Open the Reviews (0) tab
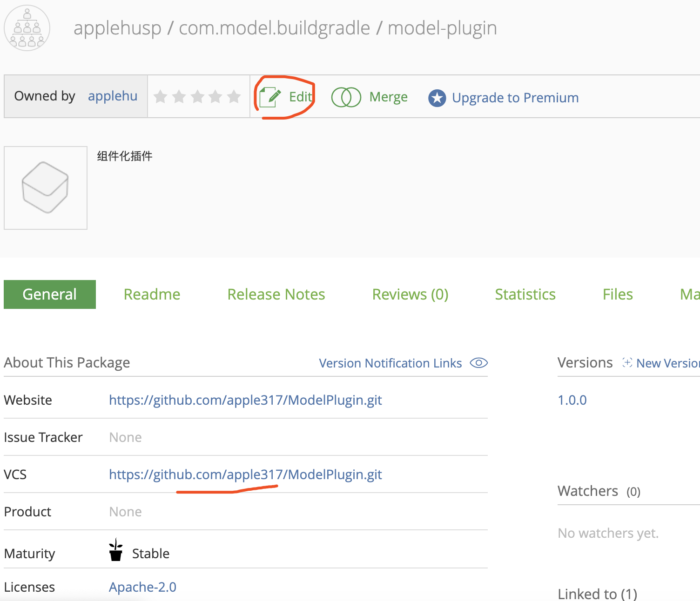700x601 pixels. coord(410,294)
